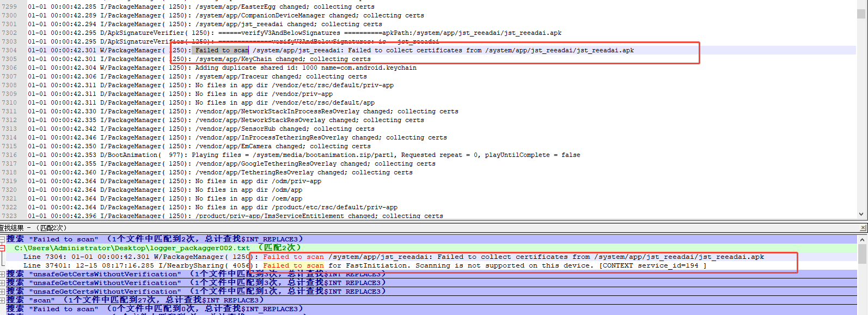
Task: Select the unsafeGetCertsWithoutVerification header matching 1次
Action: [x=195, y=292]
